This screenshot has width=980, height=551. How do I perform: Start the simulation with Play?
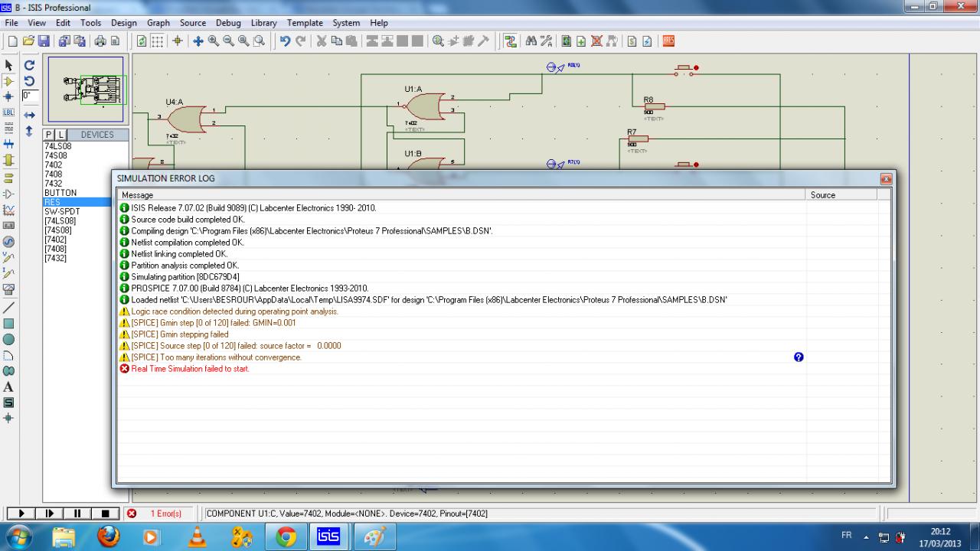[x=21, y=514]
